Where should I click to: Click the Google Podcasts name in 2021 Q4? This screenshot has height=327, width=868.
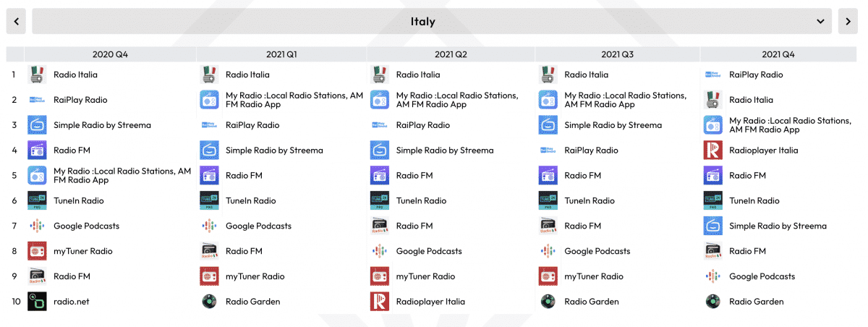[x=762, y=276]
